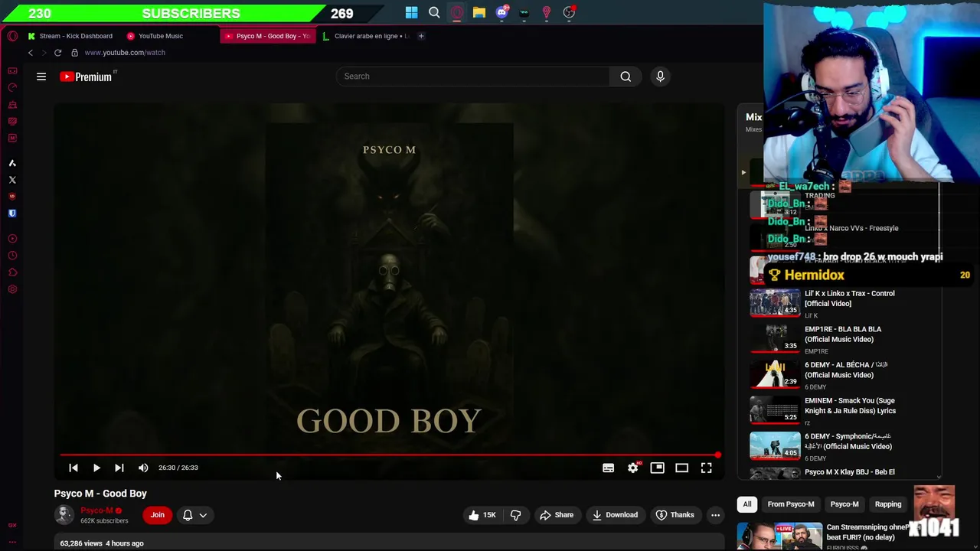Switch to miniplayer mode
This screenshot has height=551, width=980.
point(657,468)
